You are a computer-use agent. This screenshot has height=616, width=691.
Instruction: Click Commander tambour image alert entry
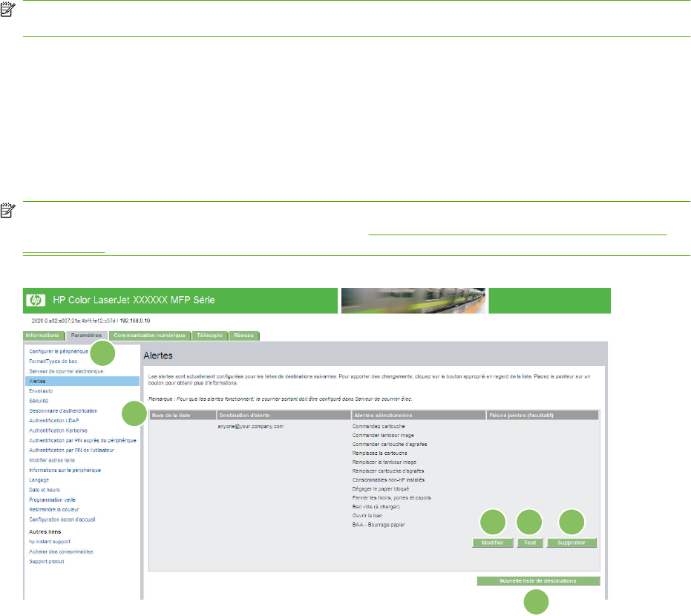coord(383,436)
